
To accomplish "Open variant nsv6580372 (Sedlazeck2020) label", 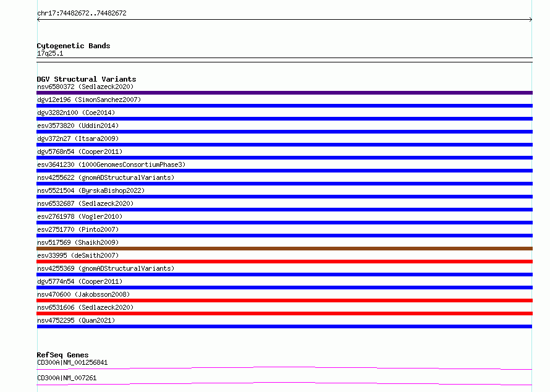I will pyautogui.click(x=85, y=87).
